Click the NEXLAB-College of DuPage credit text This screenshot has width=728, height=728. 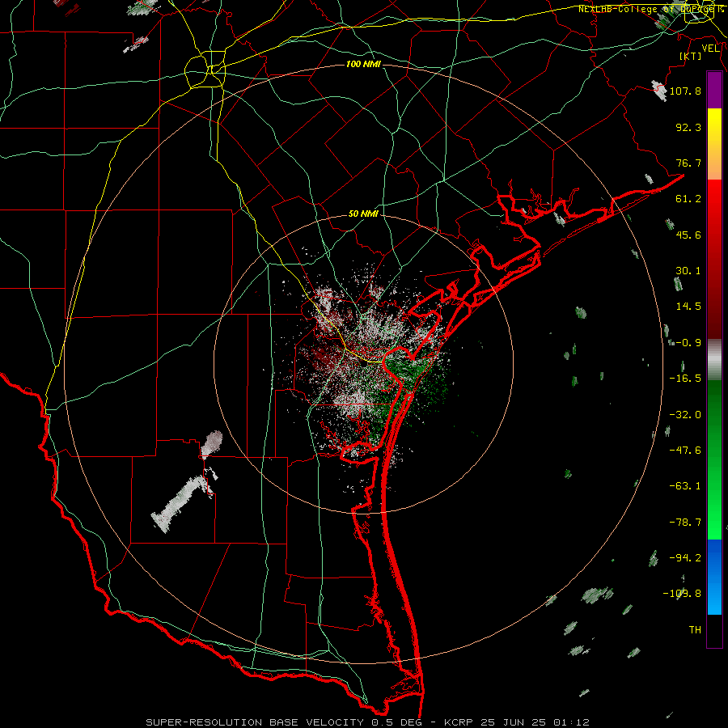[650, 9]
